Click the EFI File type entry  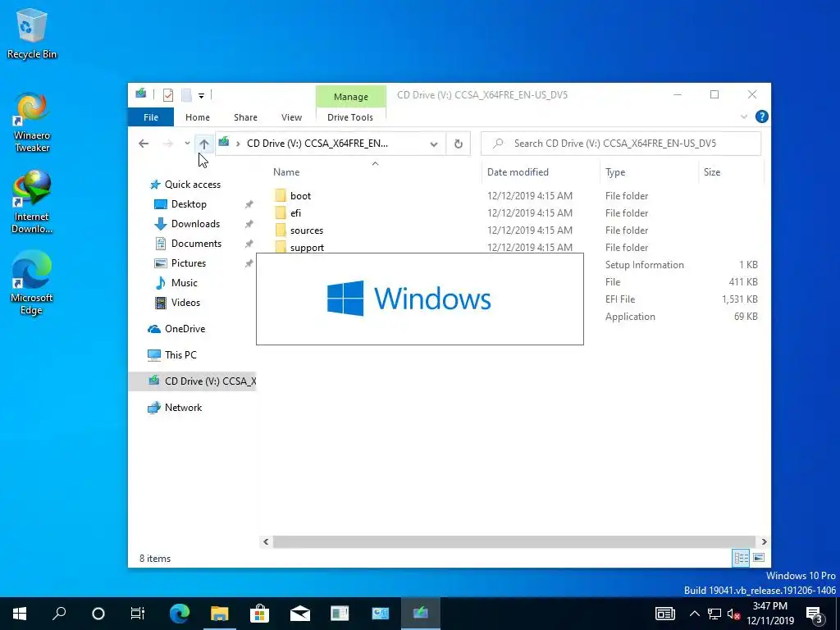[x=620, y=299]
